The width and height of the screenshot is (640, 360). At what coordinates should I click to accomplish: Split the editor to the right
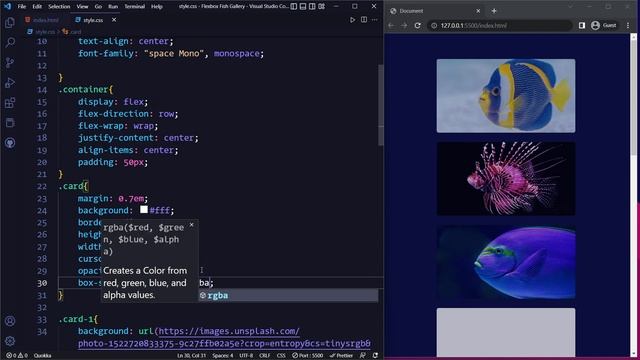[364, 20]
